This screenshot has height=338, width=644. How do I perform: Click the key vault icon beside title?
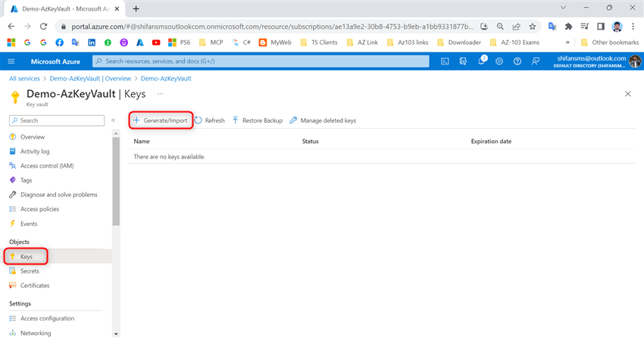pyautogui.click(x=15, y=97)
